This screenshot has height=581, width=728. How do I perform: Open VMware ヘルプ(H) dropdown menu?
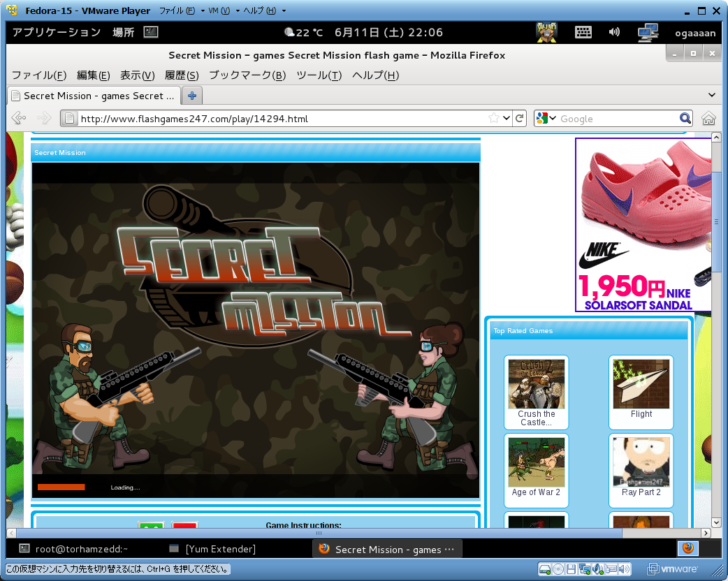tap(264, 10)
